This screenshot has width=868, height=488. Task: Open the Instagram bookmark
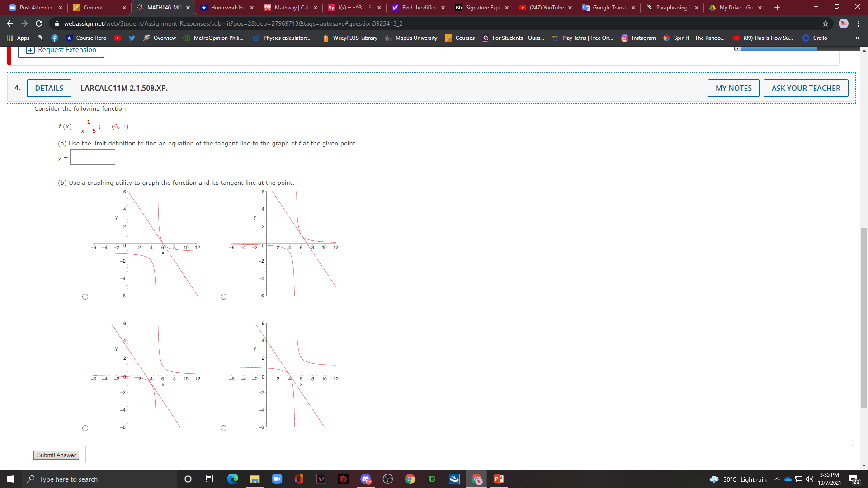click(x=638, y=38)
